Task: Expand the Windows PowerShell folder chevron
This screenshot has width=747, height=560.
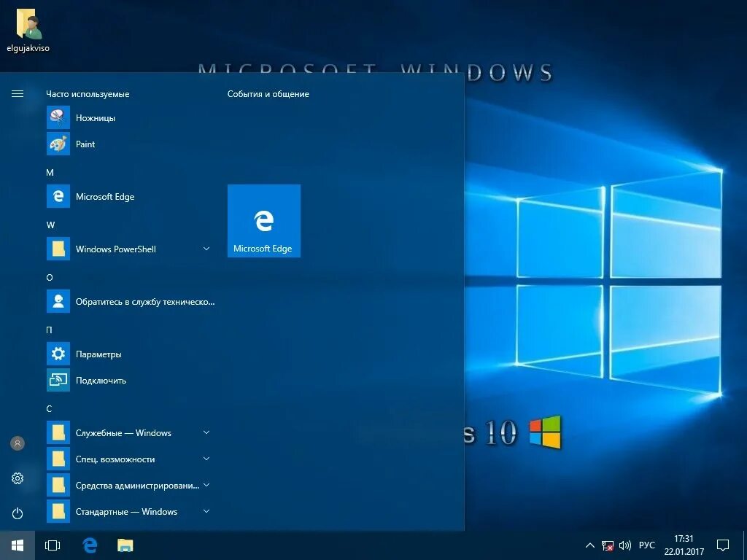Action: point(206,249)
